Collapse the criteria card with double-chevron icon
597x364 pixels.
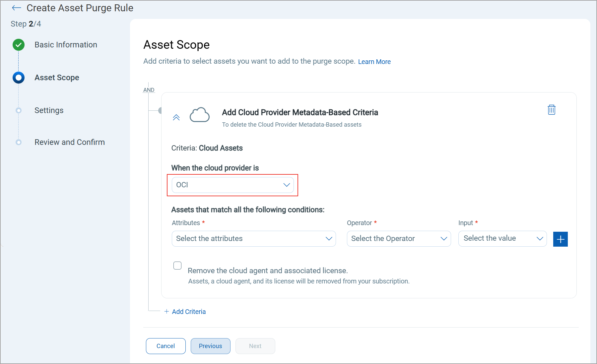pyautogui.click(x=176, y=117)
